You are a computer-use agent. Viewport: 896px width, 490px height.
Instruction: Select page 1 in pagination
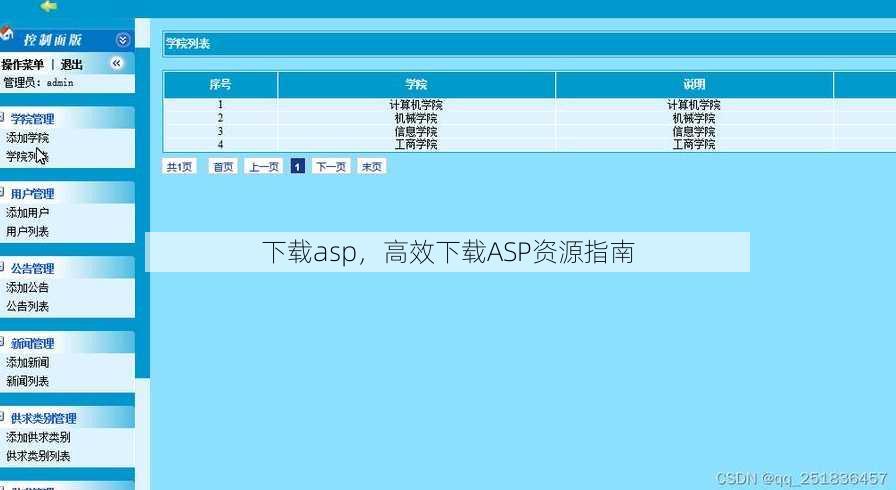click(298, 166)
